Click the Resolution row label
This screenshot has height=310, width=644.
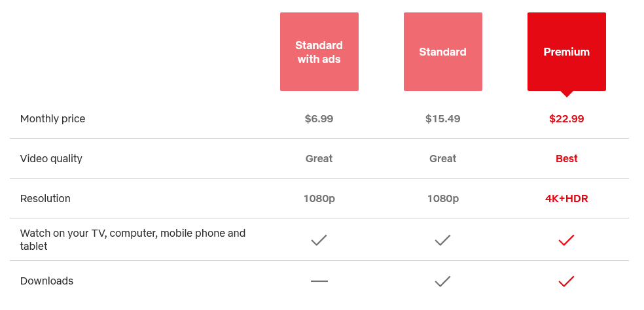pos(45,199)
